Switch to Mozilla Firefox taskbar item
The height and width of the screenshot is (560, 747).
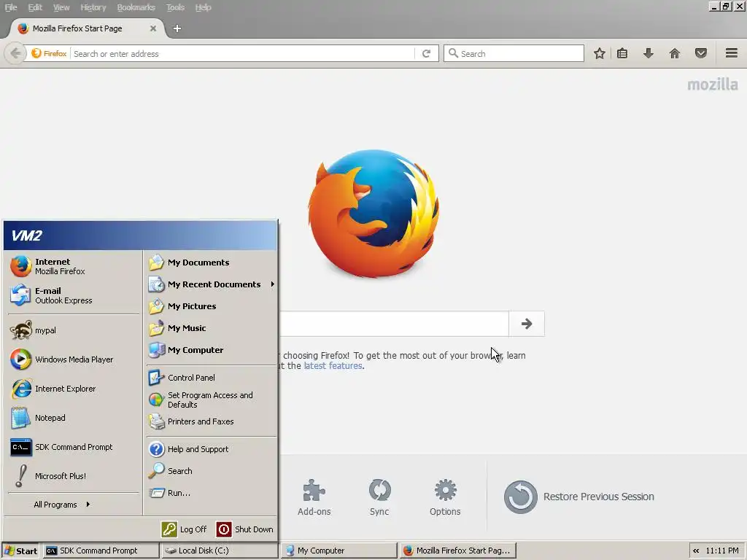[457, 551]
